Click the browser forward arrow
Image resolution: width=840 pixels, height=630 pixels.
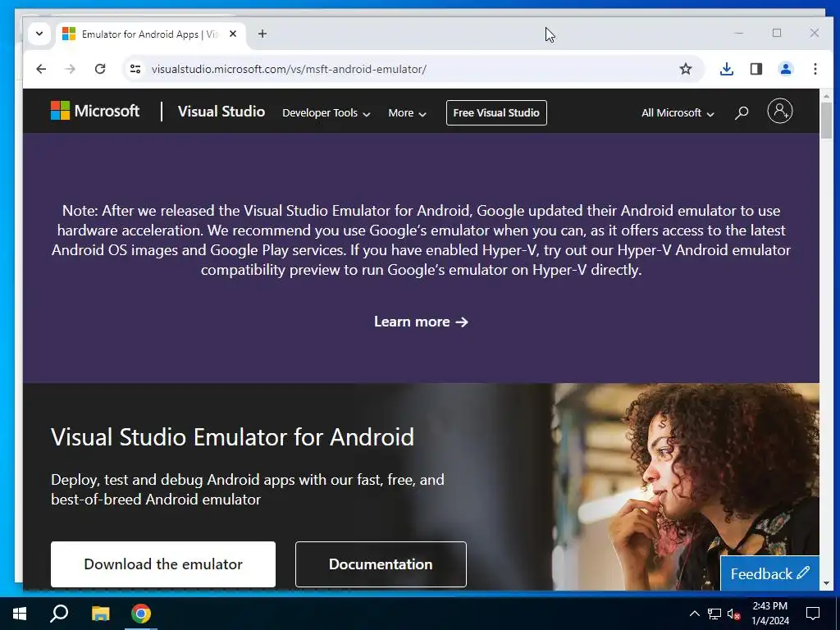pyautogui.click(x=71, y=69)
